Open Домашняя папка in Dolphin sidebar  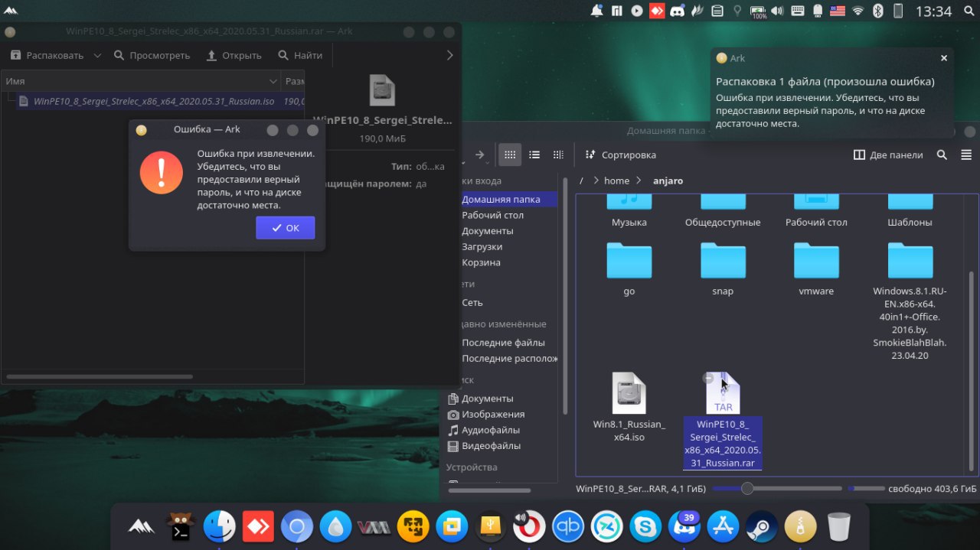pos(501,199)
